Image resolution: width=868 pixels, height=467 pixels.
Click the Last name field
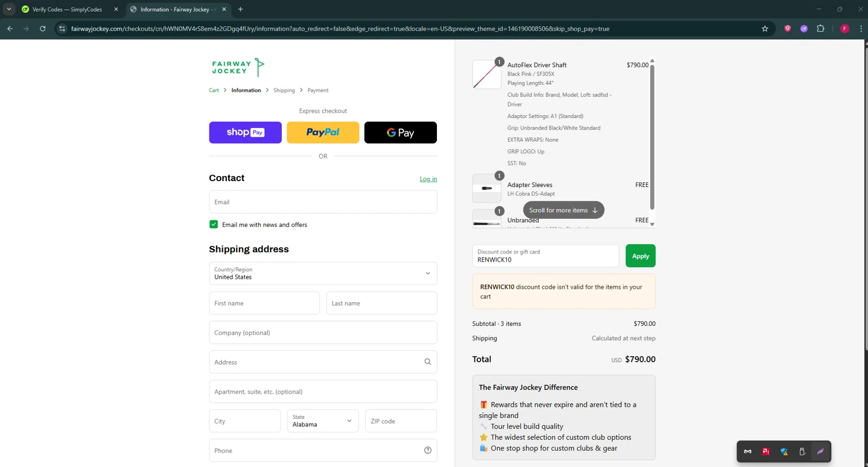coord(381,303)
